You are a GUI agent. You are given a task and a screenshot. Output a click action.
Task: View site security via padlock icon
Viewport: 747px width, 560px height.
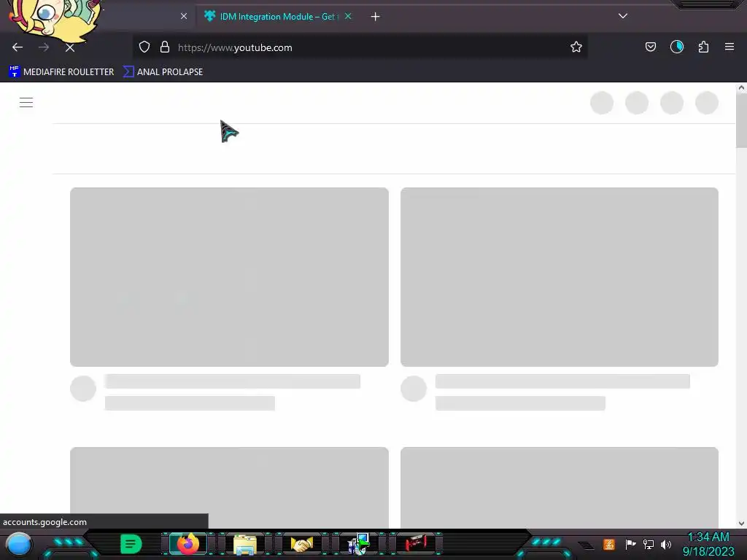pyautogui.click(x=165, y=47)
